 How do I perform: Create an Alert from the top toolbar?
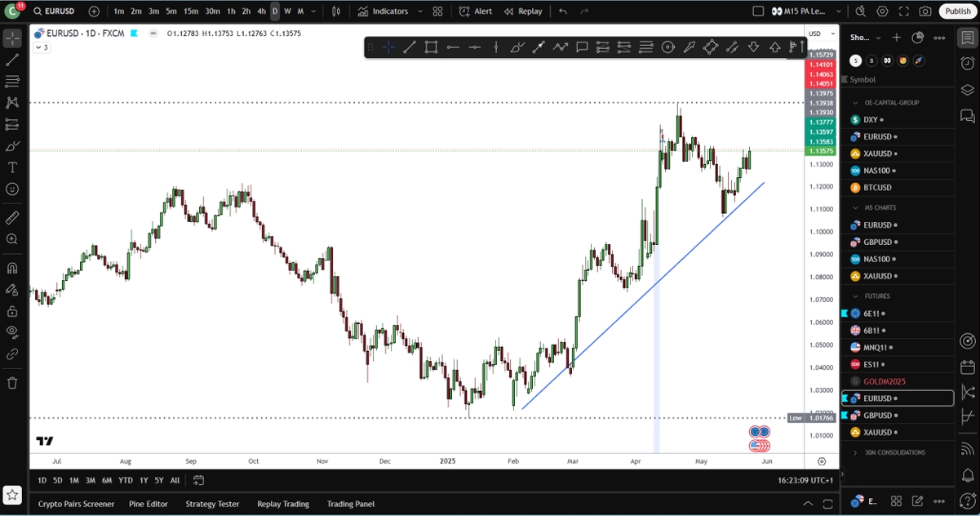tap(476, 11)
